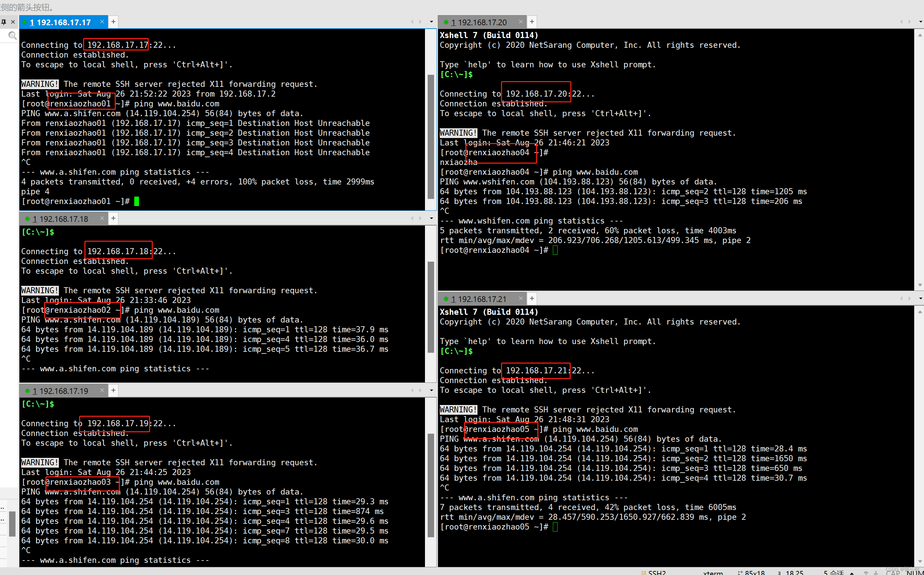Expand tab list dropdown in 192.168.17.21 pane
The width and height of the screenshot is (924, 575).
tap(921, 299)
